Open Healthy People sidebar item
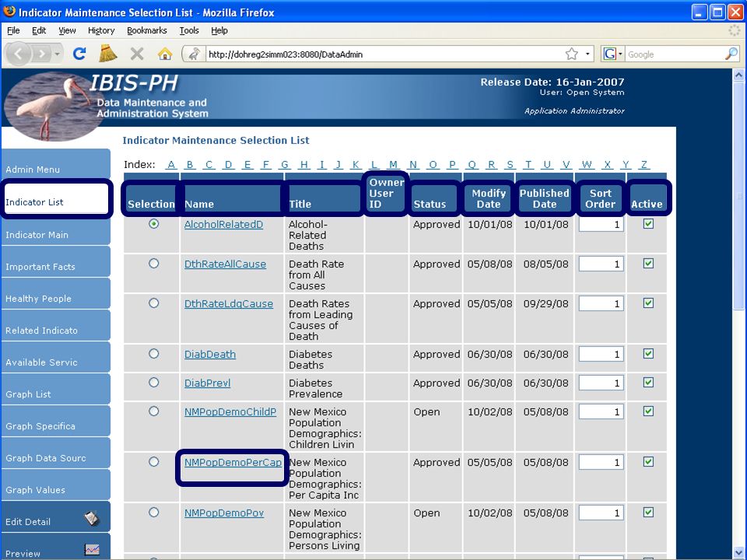Viewport: 747px width, 560px height. (x=55, y=294)
